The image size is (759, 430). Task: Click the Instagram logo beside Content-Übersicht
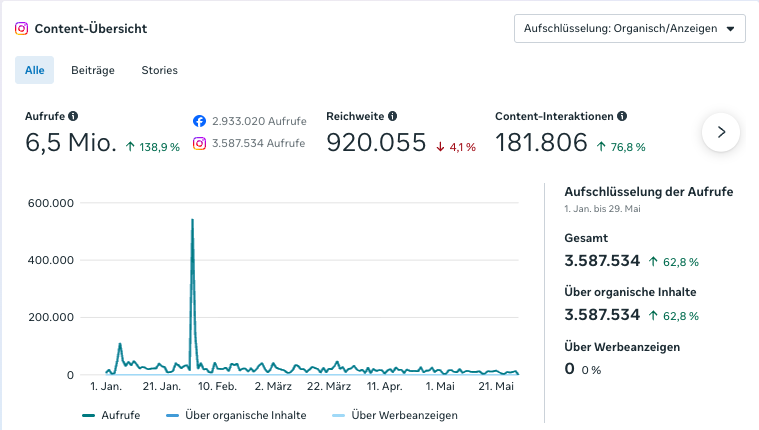tap(21, 29)
